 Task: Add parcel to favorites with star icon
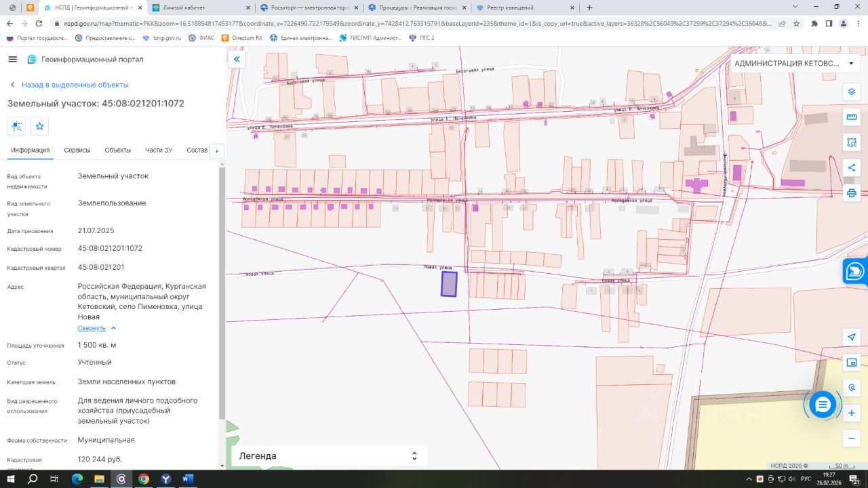(39, 126)
